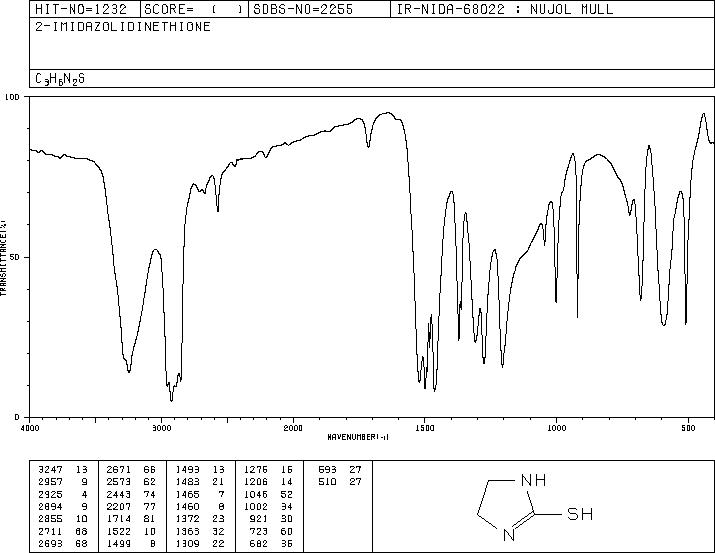The width and height of the screenshot is (715, 553).
Task: Select peak table entry 2957
Action: pos(51,482)
